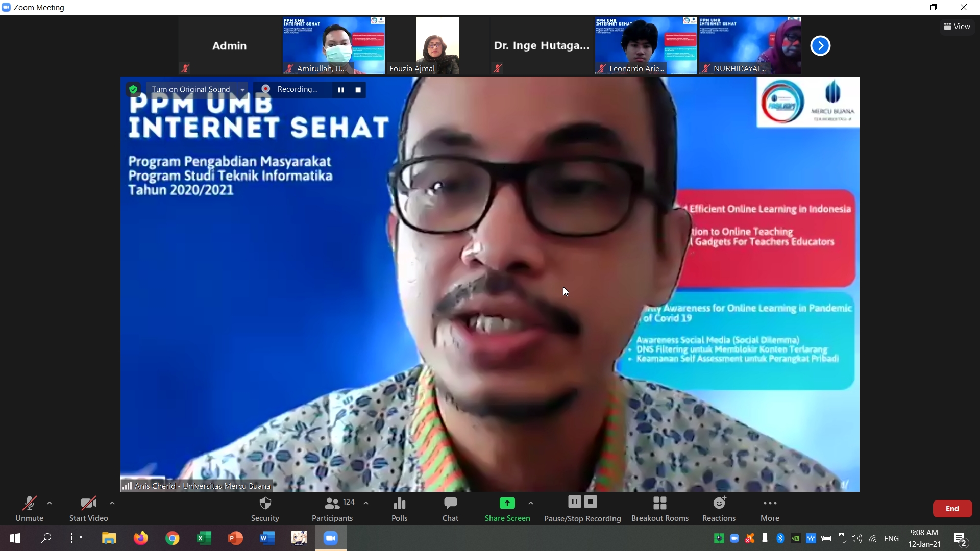The height and width of the screenshot is (551, 980).
Task: Expand Share Screen options arrow
Action: [531, 503]
